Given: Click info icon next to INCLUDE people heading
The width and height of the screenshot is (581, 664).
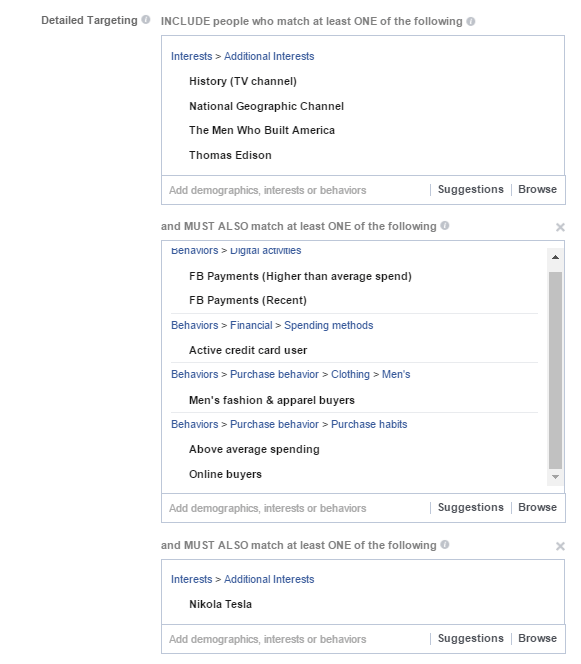Looking at the screenshot, I should (470, 21).
